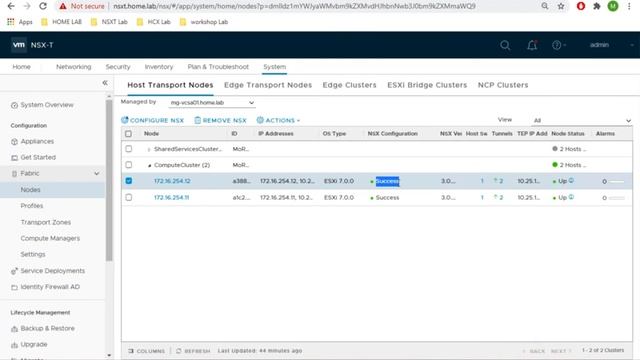Click the COLUMNS button in the footer

point(147,351)
